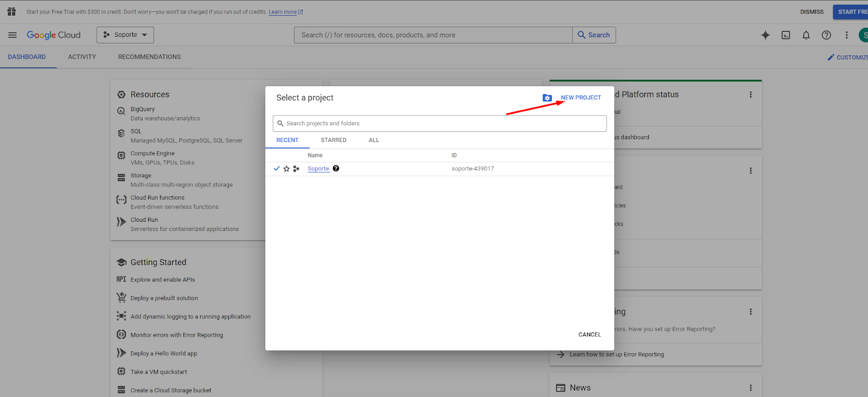Open the Storage resource link

click(141, 176)
